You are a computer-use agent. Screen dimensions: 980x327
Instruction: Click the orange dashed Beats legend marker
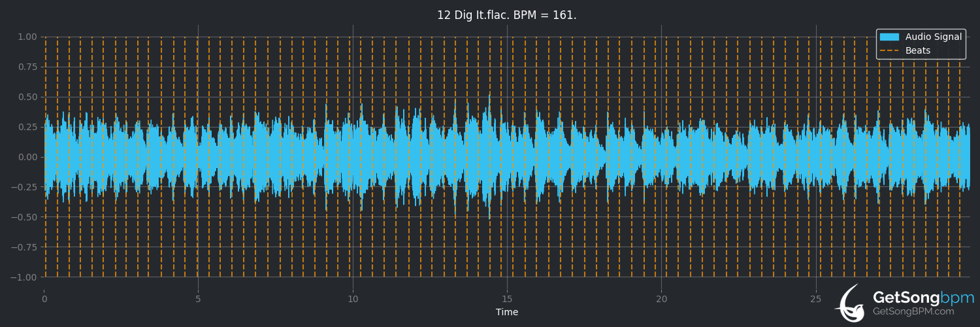click(x=890, y=50)
